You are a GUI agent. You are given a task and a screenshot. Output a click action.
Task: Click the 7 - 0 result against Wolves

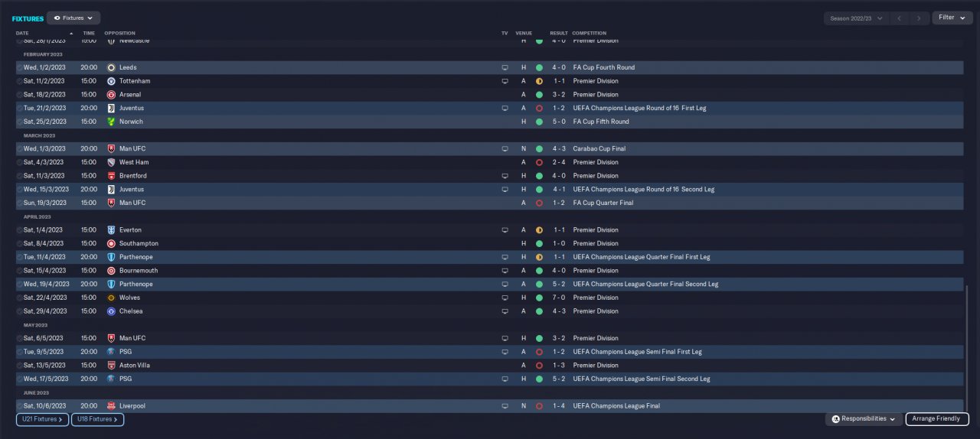[x=559, y=298]
